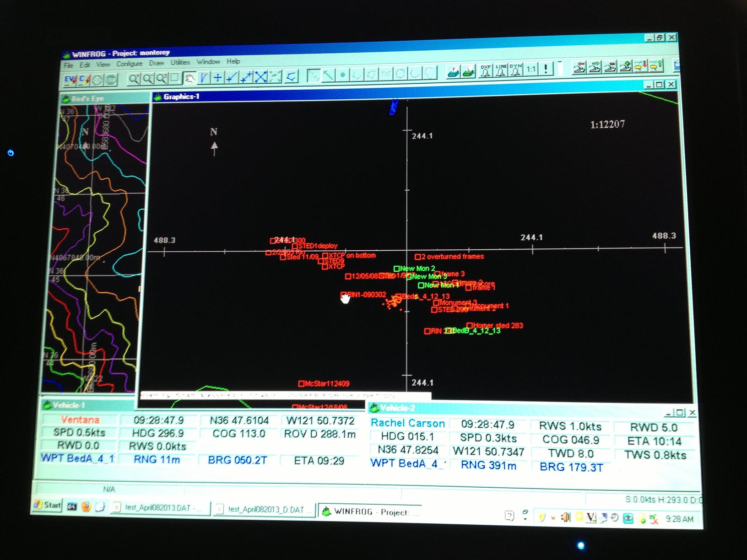Toggle the DXF bell alarm
Viewport: 747px width, 560px height.
pyautogui.click(x=485, y=71)
